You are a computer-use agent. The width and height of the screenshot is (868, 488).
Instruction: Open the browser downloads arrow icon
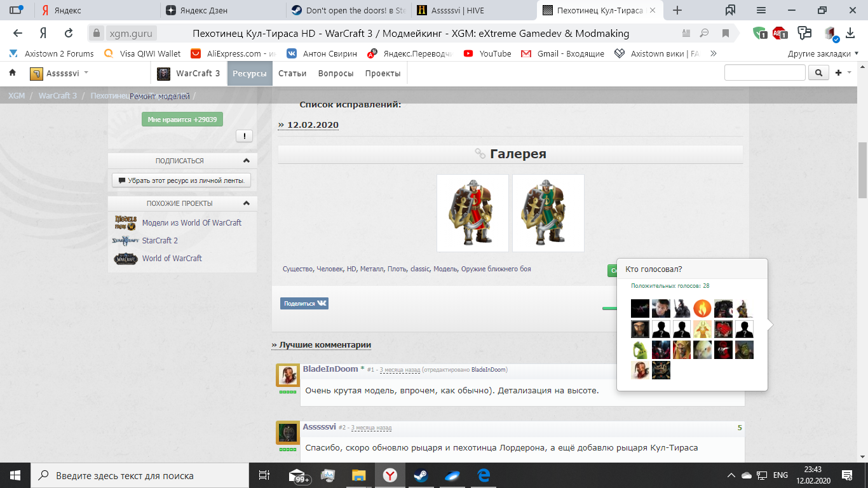850,33
